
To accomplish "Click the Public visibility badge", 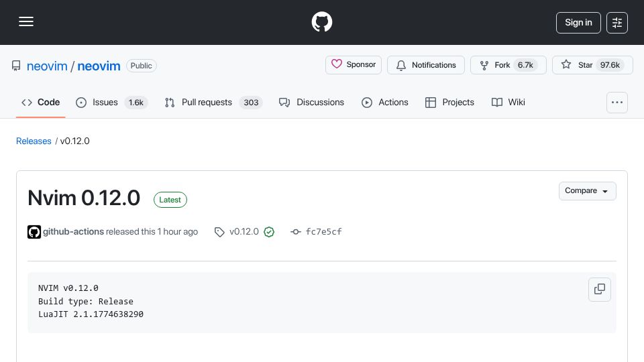I will click(142, 66).
